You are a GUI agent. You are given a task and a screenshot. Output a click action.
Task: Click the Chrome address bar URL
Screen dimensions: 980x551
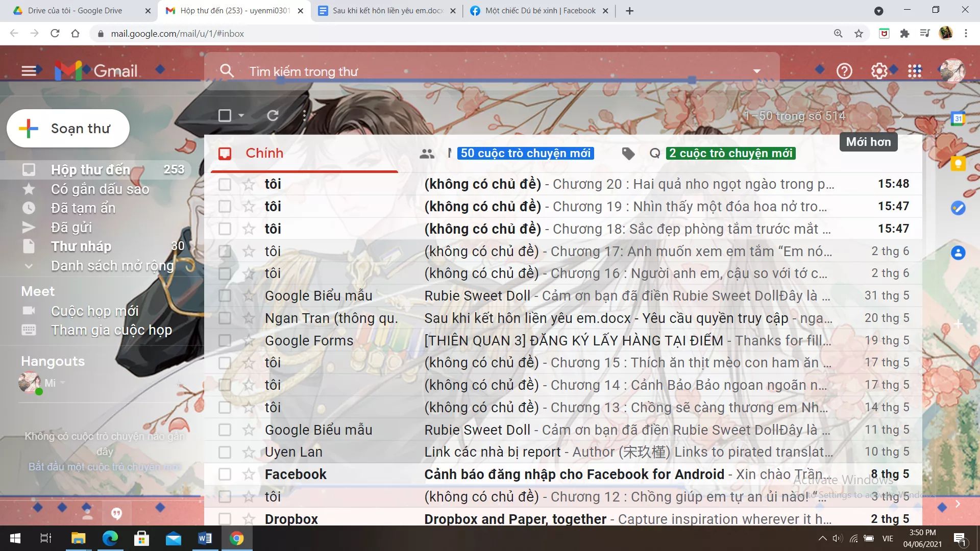click(x=178, y=34)
